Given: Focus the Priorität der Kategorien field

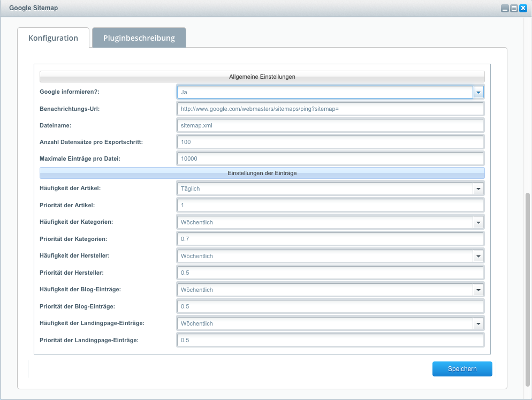Looking at the screenshot, I should [x=330, y=239].
